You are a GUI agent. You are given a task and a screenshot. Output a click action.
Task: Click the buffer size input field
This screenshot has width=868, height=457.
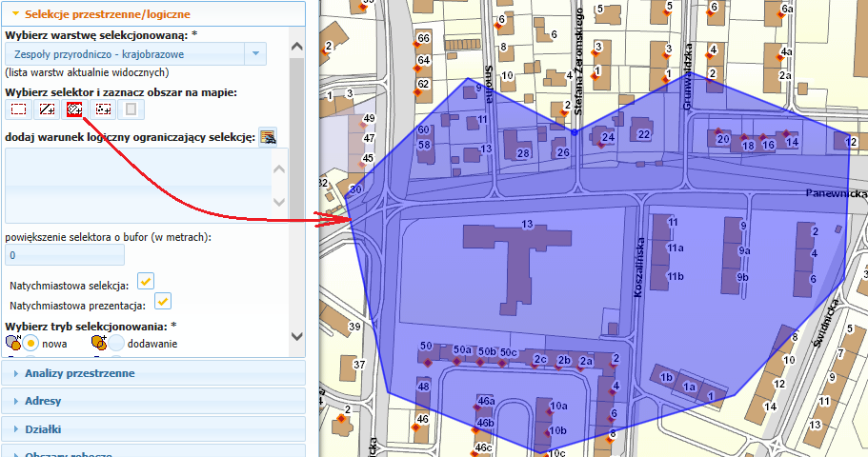65,255
